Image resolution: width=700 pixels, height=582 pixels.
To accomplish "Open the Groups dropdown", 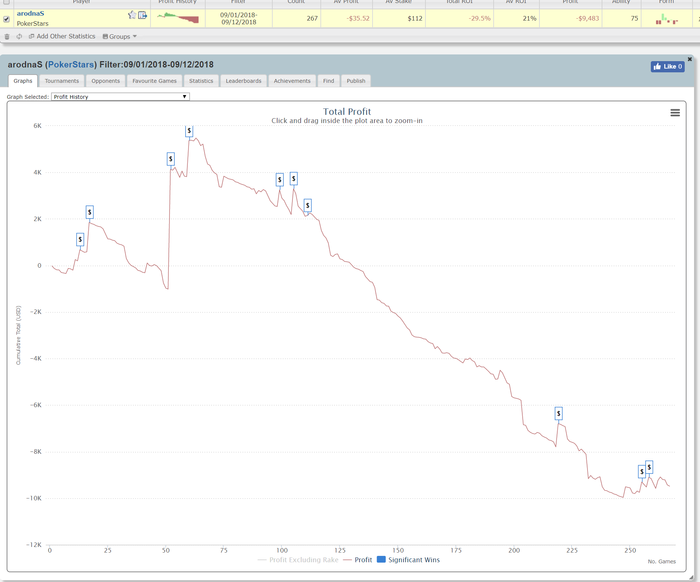I will 120,37.
